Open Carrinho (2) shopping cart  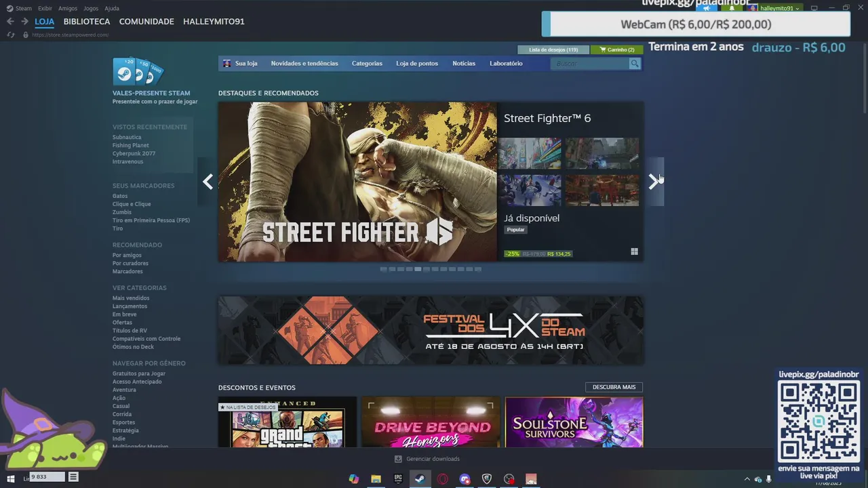616,49
